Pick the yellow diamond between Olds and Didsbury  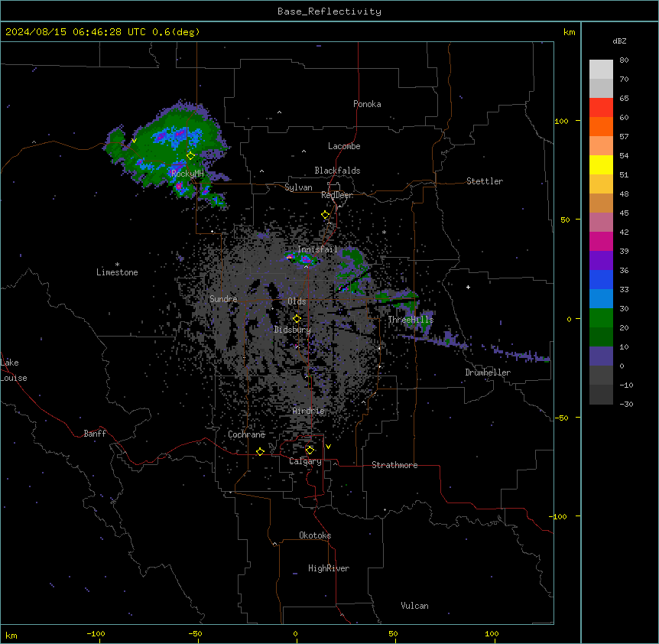click(x=297, y=319)
